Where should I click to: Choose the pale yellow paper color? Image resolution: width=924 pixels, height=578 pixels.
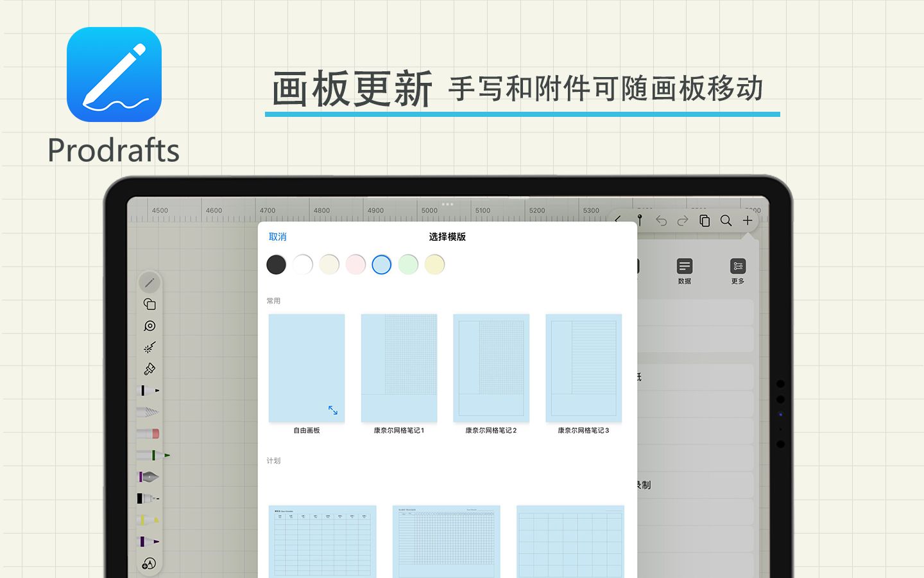click(x=434, y=265)
